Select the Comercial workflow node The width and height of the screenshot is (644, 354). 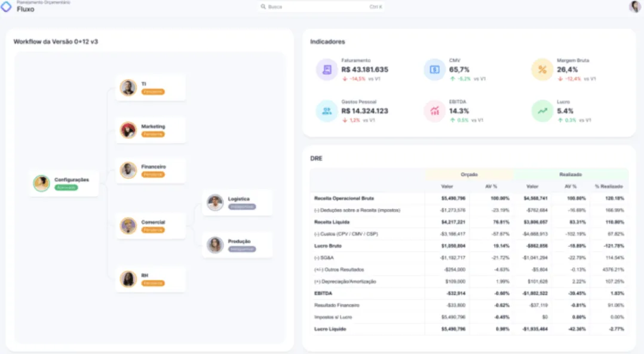(151, 225)
